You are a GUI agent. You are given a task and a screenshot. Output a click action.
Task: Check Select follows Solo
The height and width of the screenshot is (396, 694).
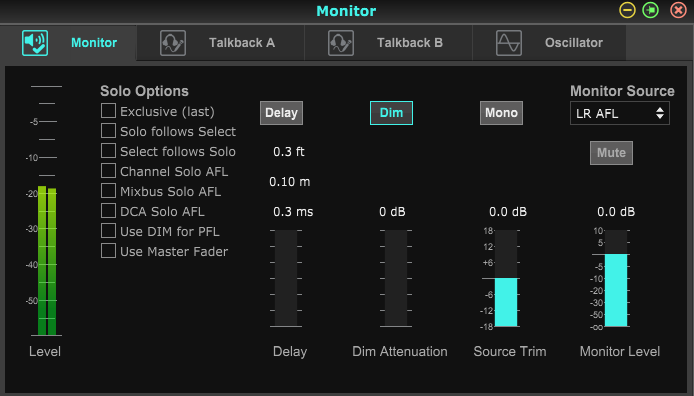[x=108, y=150]
